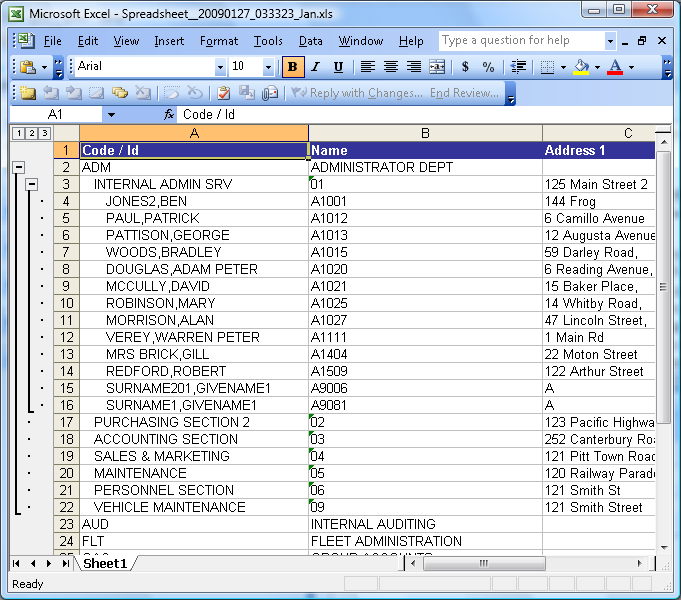Image resolution: width=681 pixels, height=600 pixels.
Task: Open the Edit menu
Action: click(x=88, y=41)
